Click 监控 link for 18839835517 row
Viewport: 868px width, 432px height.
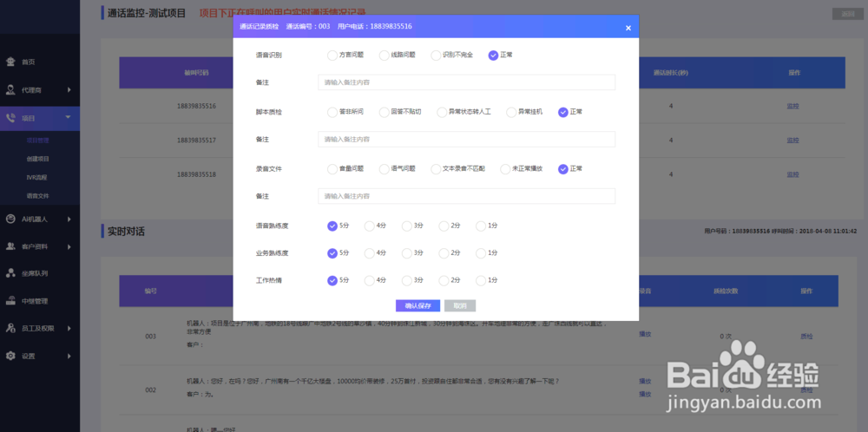pos(792,141)
